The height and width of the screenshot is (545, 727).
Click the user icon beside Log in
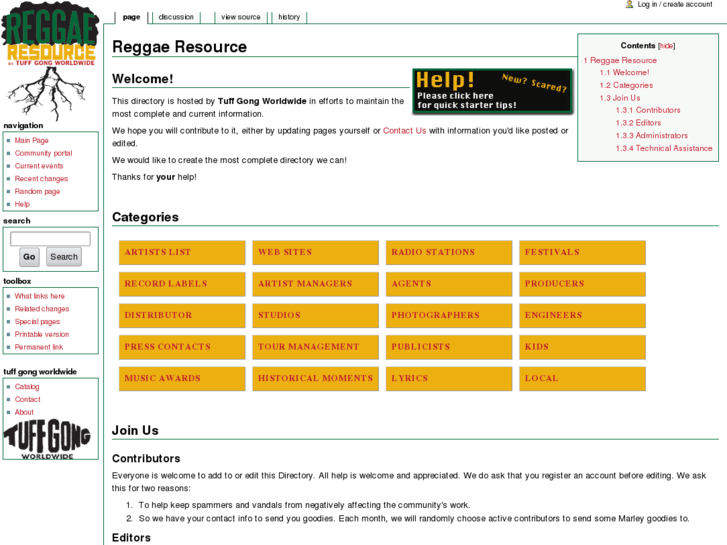click(629, 4)
